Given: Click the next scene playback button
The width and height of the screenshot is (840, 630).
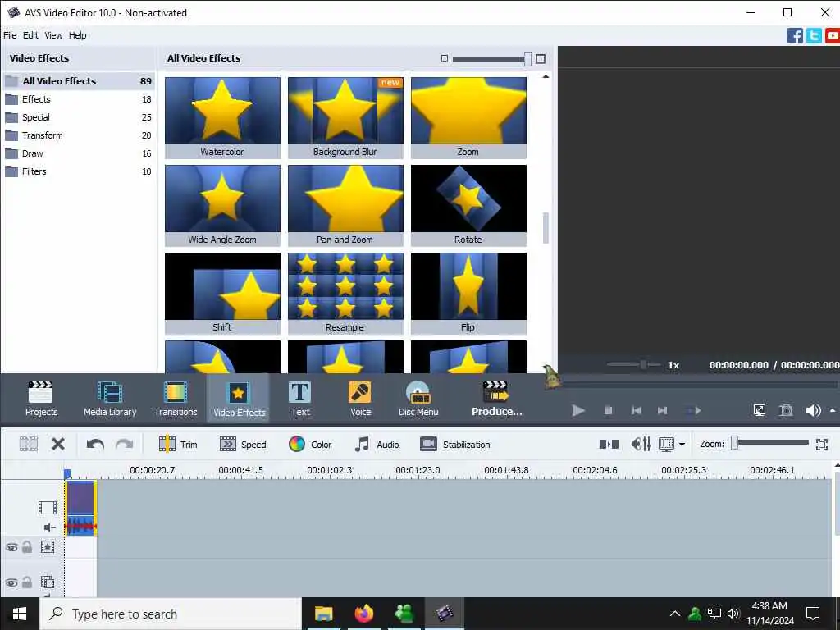Looking at the screenshot, I should pyautogui.click(x=694, y=410).
